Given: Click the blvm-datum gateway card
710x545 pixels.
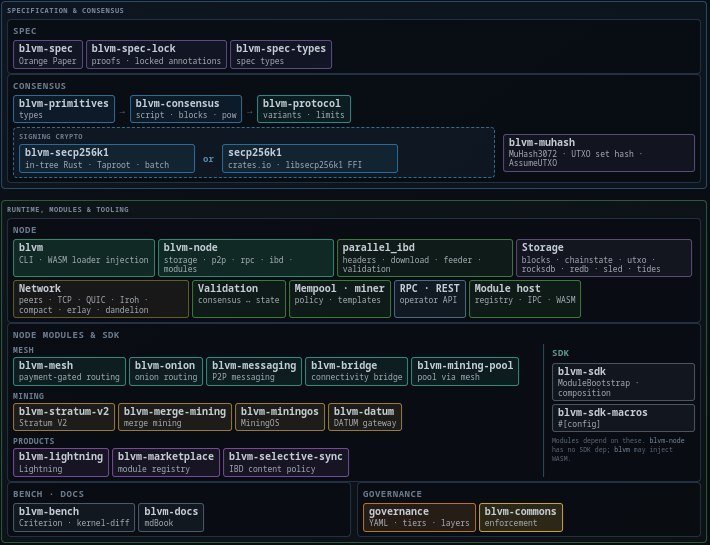Looking at the screenshot, I should tap(365, 417).
